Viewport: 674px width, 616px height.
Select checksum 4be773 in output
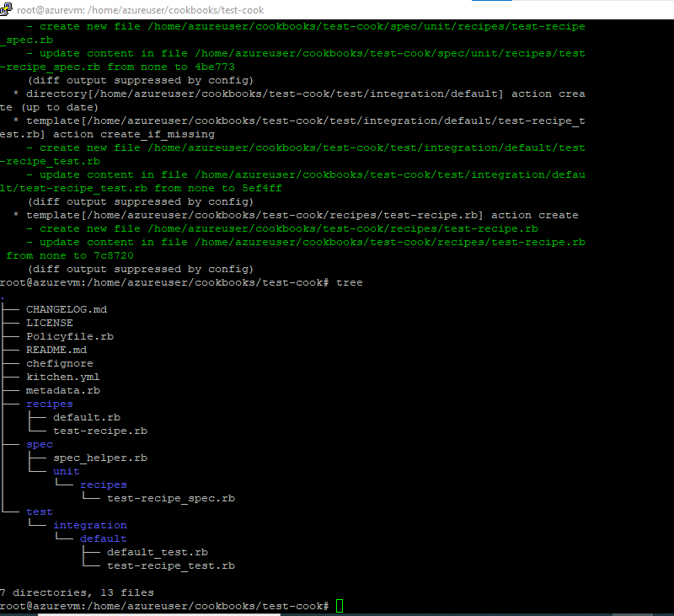(x=215, y=67)
